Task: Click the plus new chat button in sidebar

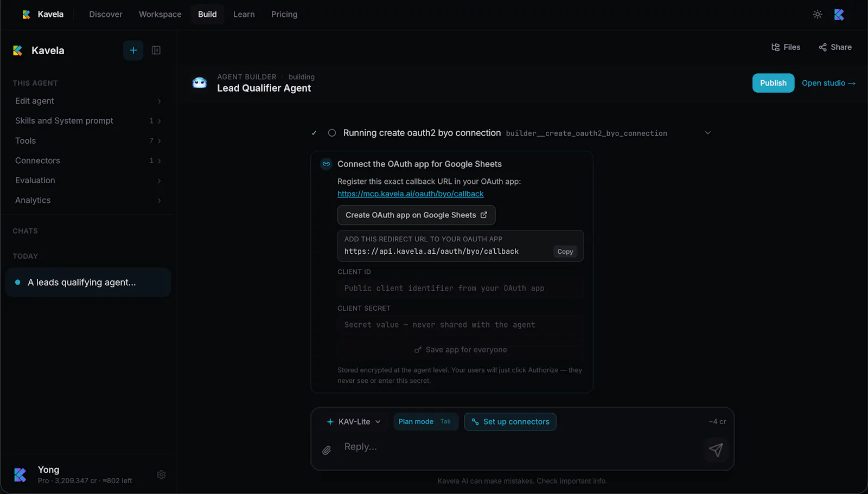Action: [x=133, y=50]
